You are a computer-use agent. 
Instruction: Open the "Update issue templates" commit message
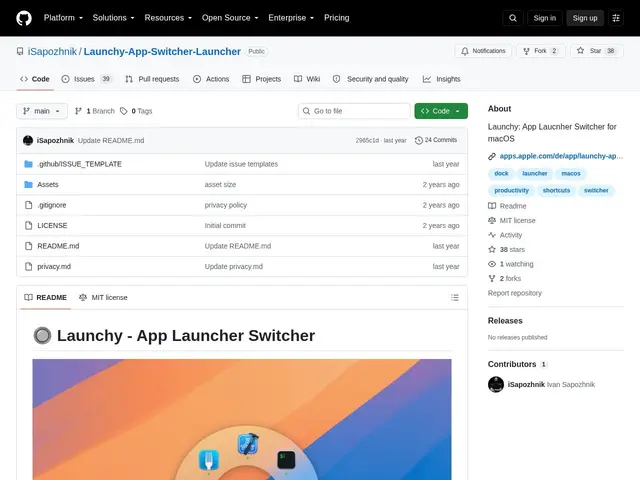pyautogui.click(x=241, y=164)
